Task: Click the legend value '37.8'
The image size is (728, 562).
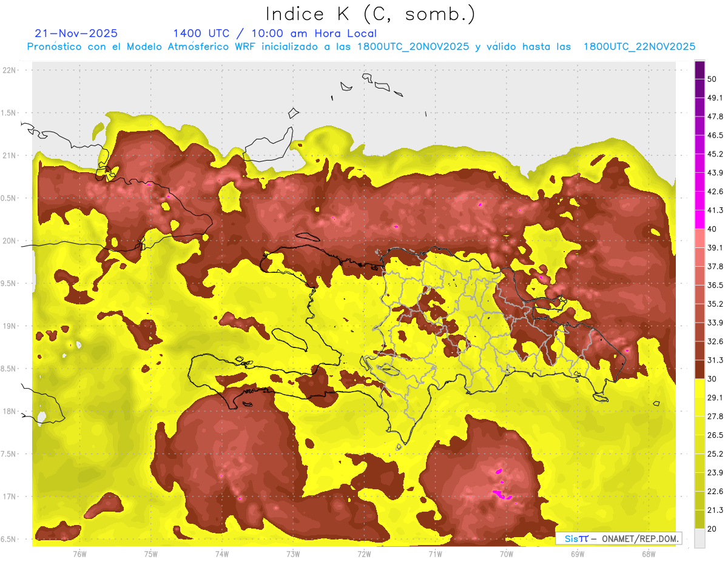Action: 715,266
